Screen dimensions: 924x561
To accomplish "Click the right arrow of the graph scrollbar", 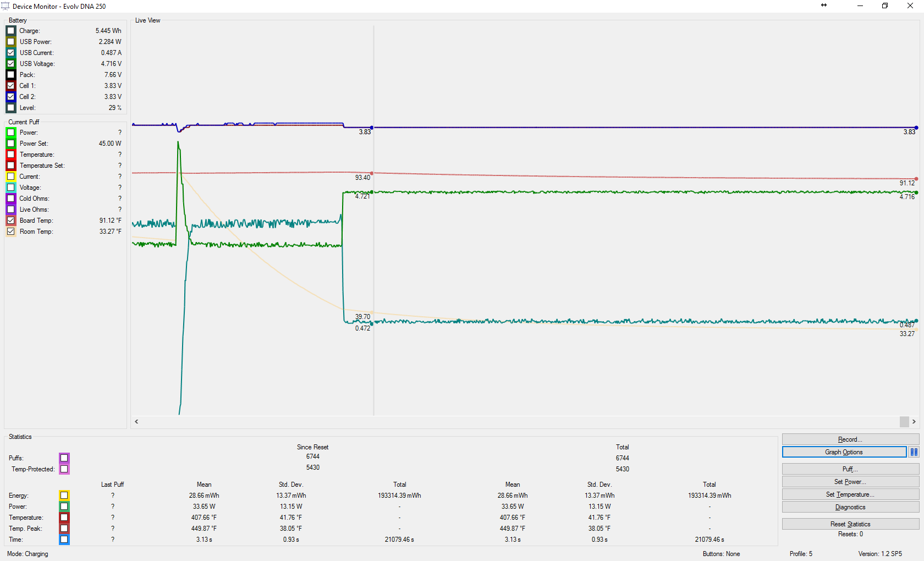I will pyautogui.click(x=914, y=422).
